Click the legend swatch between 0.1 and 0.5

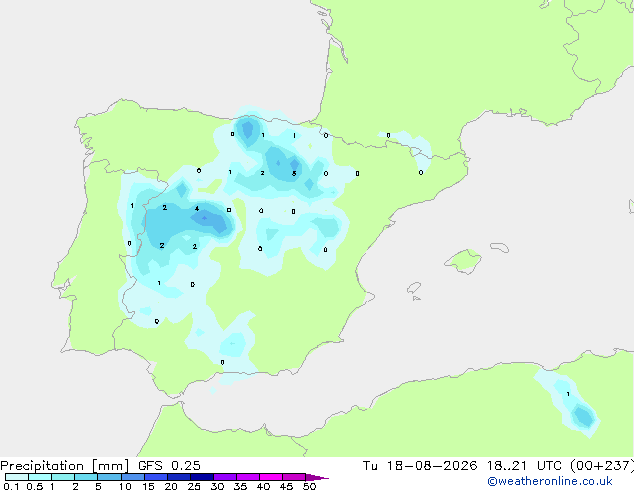pos(17,477)
